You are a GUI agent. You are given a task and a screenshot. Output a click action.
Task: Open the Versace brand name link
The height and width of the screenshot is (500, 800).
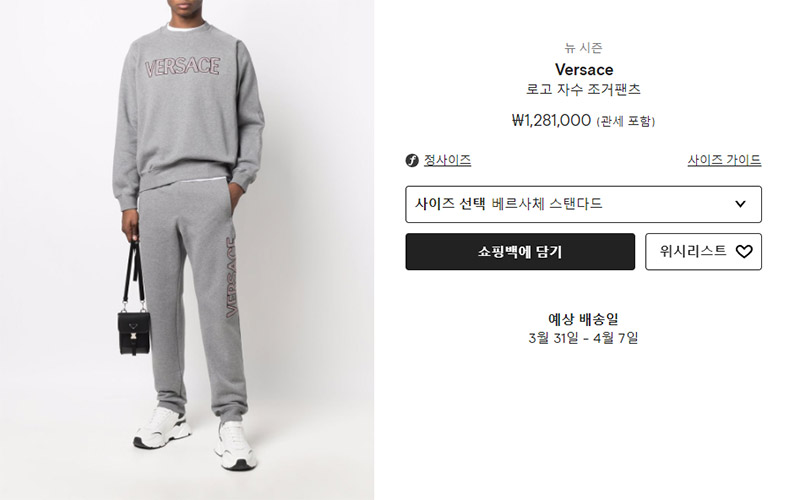coord(584,69)
